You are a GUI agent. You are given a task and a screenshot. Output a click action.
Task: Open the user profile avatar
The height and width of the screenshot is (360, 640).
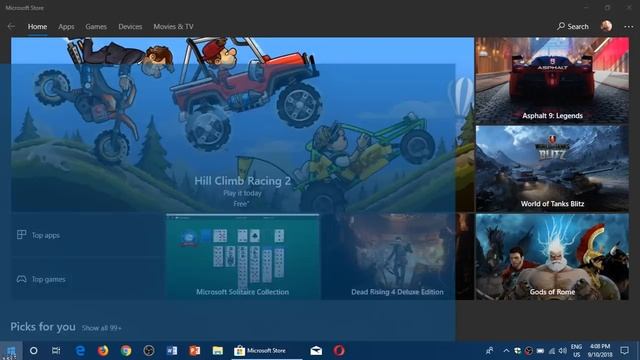607,26
